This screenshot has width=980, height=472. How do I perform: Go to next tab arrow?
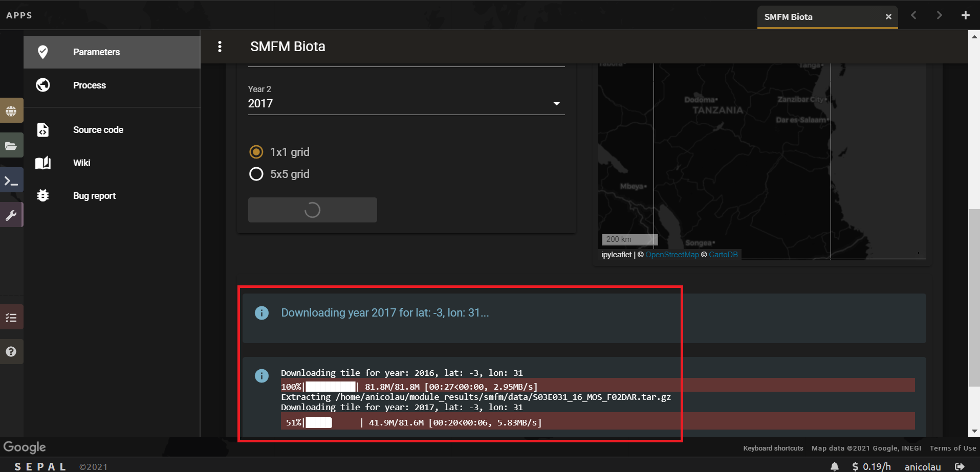[939, 15]
